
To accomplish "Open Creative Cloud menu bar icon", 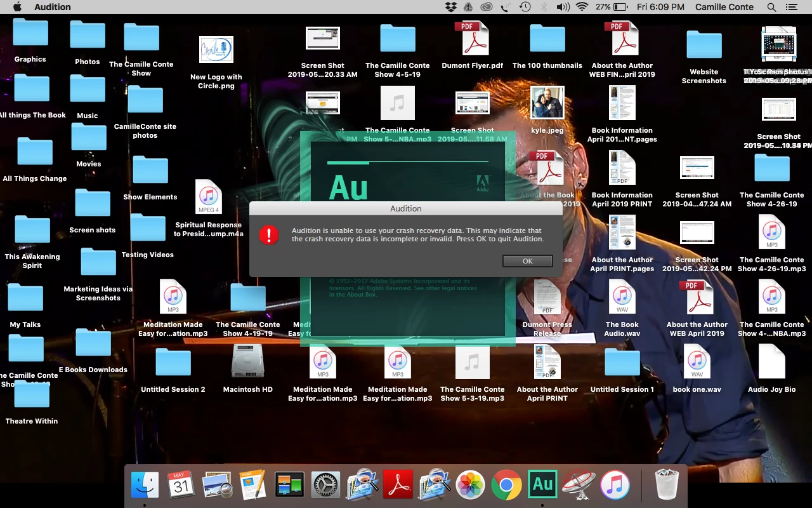I will click(487, 7).
